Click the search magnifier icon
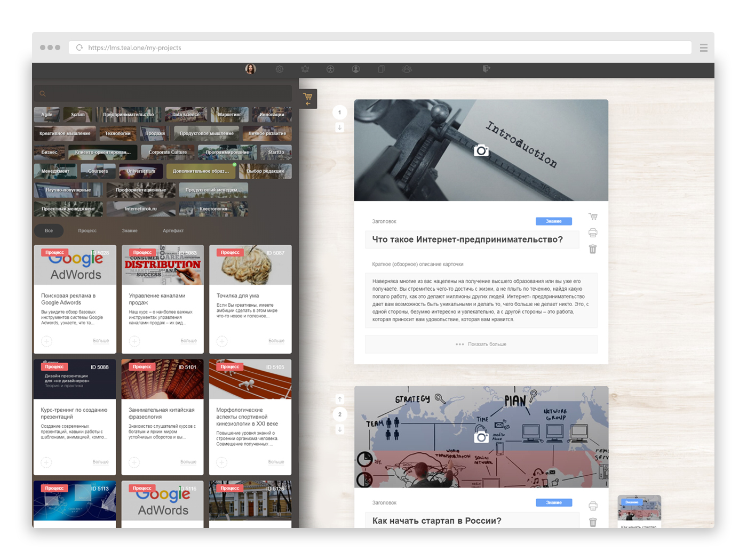Image resolution: width=747 pixels, height=560 pixels. point(43,94)
